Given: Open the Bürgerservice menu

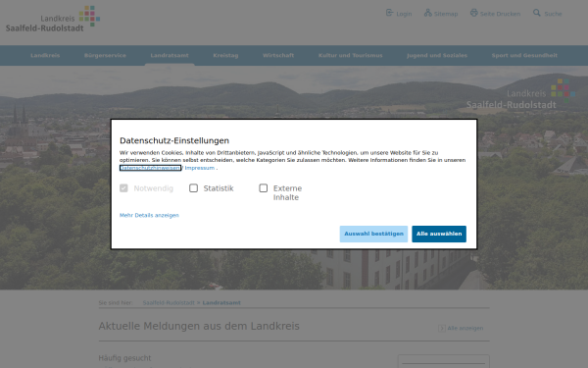Looking at the screenshot, I should (105, 55).
